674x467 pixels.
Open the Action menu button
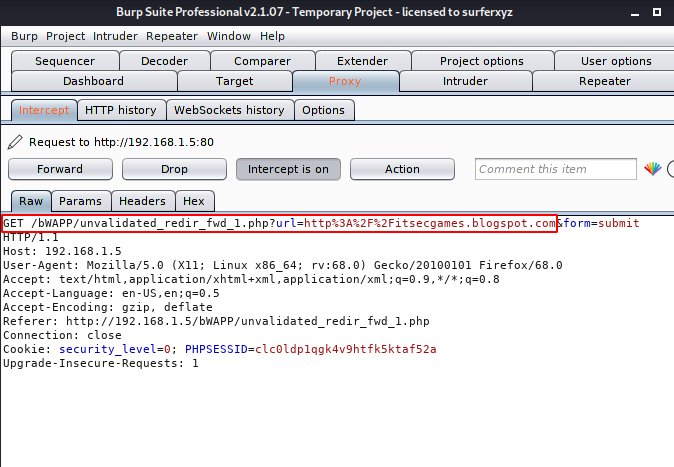click(402, 169)
